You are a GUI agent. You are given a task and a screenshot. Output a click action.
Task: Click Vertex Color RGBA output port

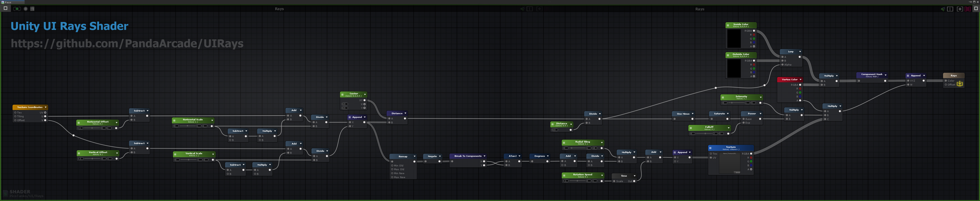[x=800, y=85]
